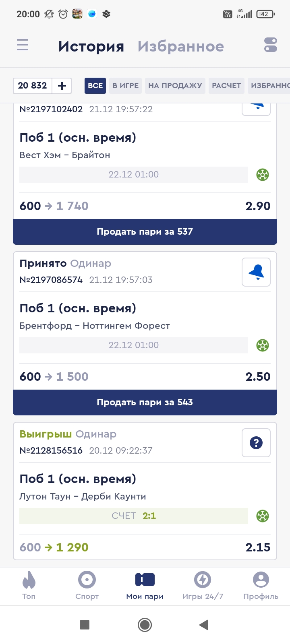Tap the 20 832 balance field
The image size is (290, 644).
33,86
